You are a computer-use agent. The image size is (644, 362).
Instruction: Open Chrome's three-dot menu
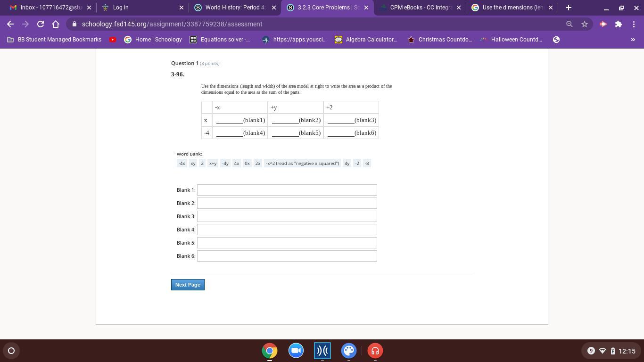(633, 24)
